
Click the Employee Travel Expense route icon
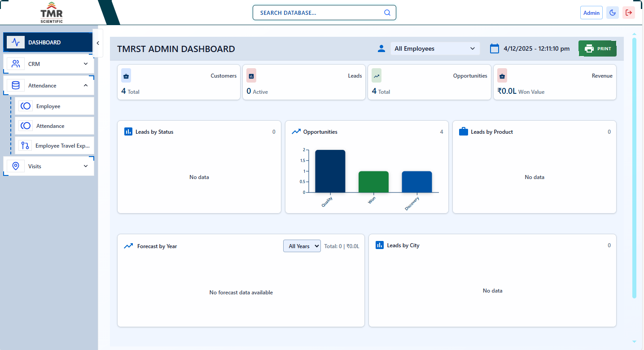point(25,145)
